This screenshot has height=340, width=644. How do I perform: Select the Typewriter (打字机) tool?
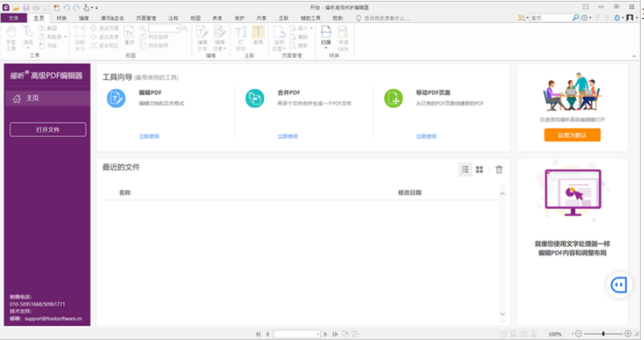click(x=241, y=38)
